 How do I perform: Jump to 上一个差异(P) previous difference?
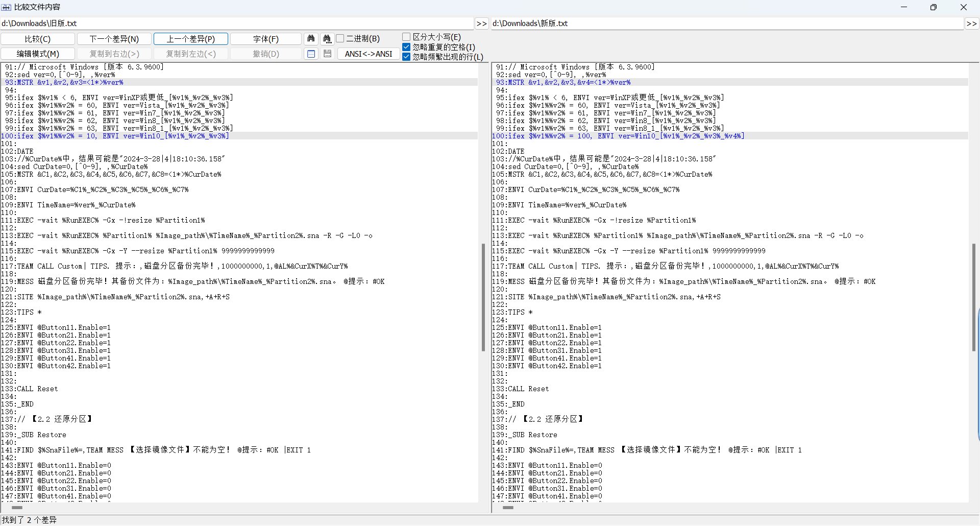pos(191,39)
